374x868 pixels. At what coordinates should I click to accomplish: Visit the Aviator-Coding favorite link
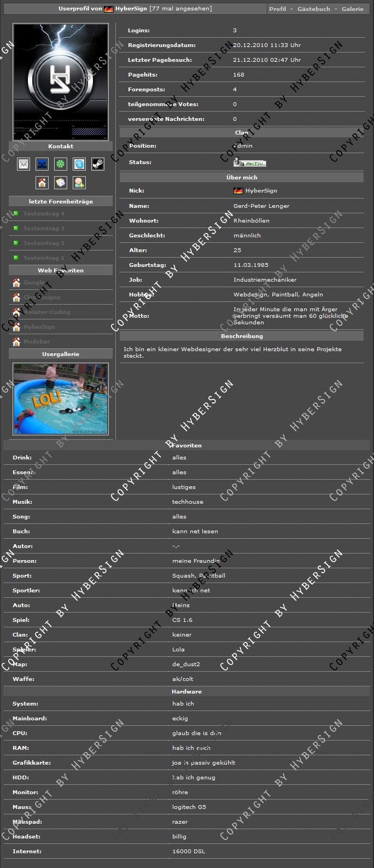[46, 312]
